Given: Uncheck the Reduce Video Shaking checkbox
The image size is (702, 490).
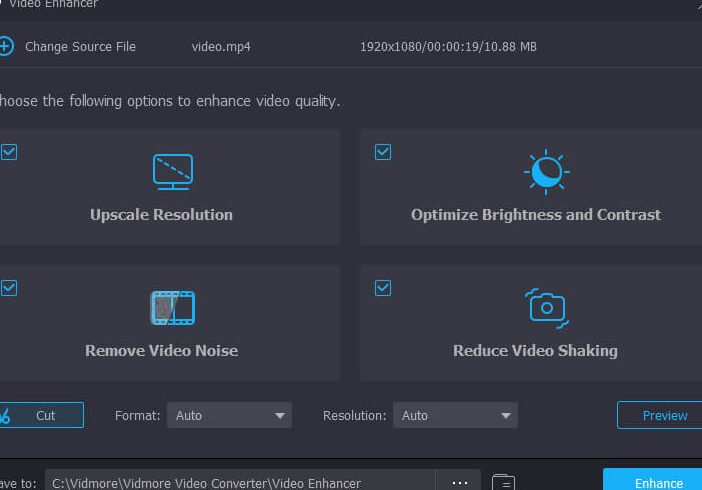Looking at the screenshot, I should [x=383, y=288].
